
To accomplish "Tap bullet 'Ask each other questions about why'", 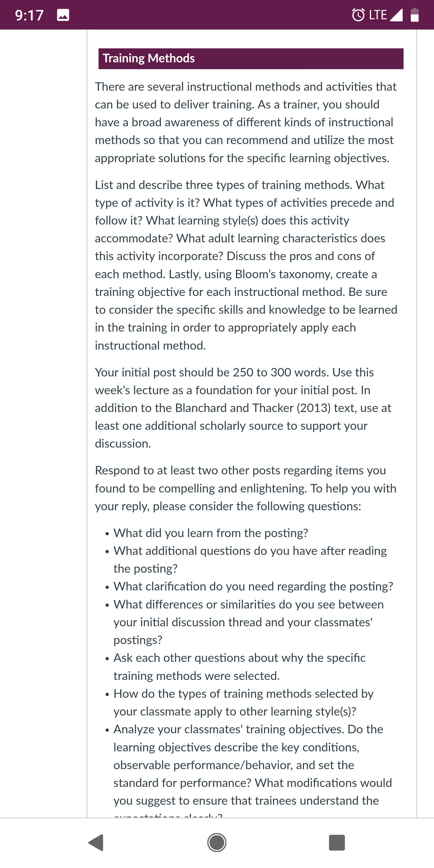I will click(240, 666).
